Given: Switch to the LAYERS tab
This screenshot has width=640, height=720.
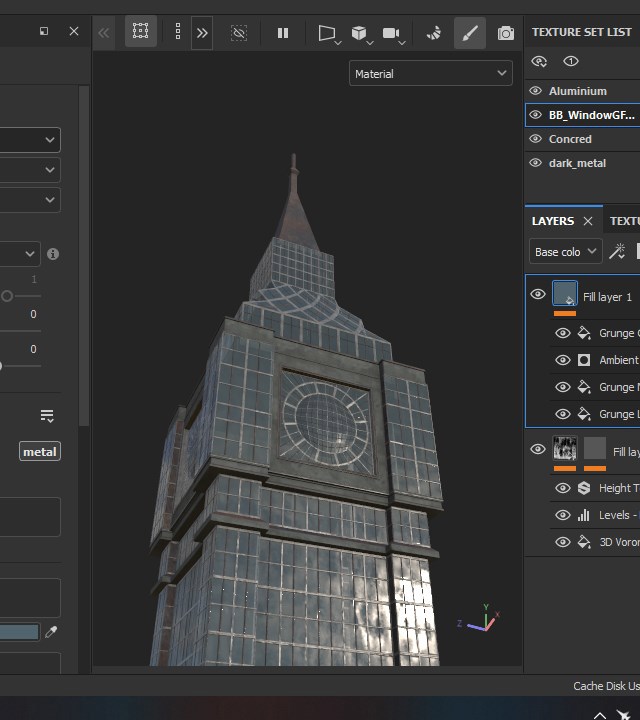Looking at the screenshot, I should (x=553, y=221).
